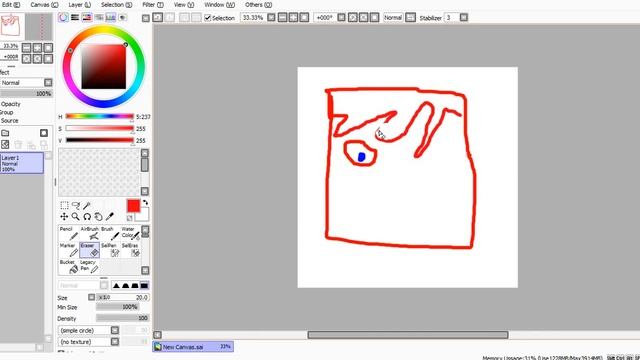Toggle the color wheel panel
Image resolution: width=640 pixels, height=360 pixels.
click(x=63, y=17)
